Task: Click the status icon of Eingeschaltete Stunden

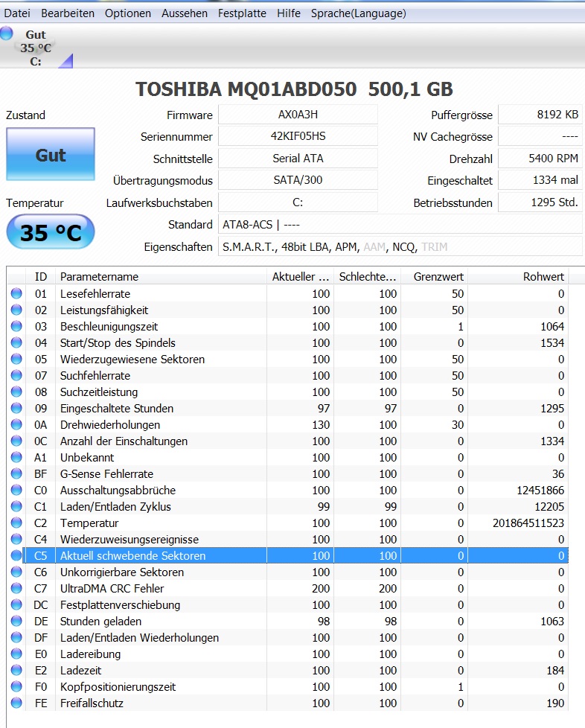Action: pos(16,408)
